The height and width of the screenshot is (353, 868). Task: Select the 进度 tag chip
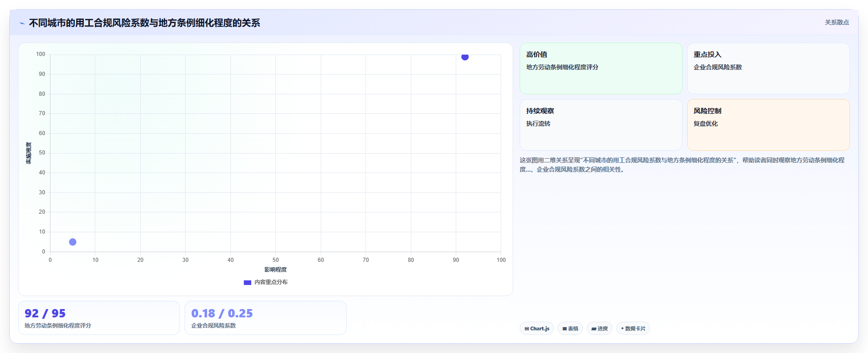point(600,328)
